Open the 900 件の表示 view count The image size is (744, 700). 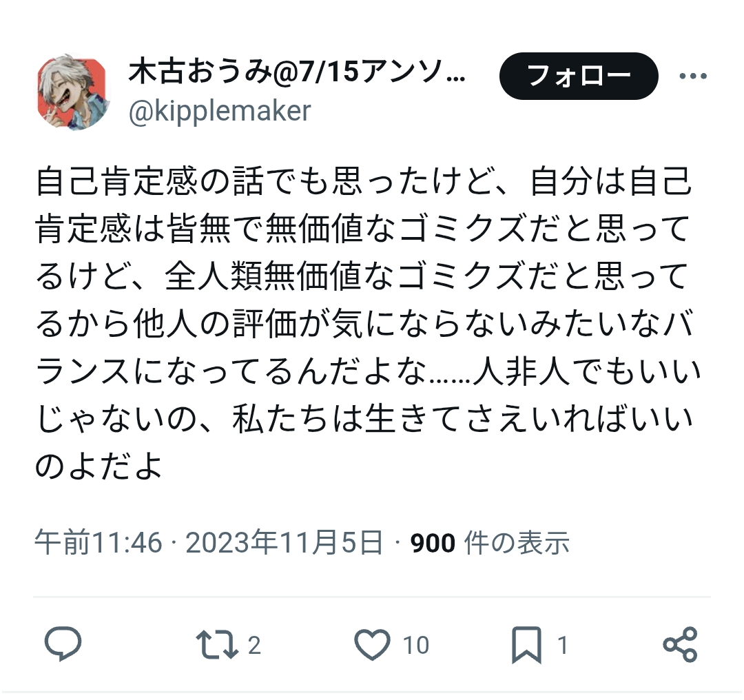[490, 542]
